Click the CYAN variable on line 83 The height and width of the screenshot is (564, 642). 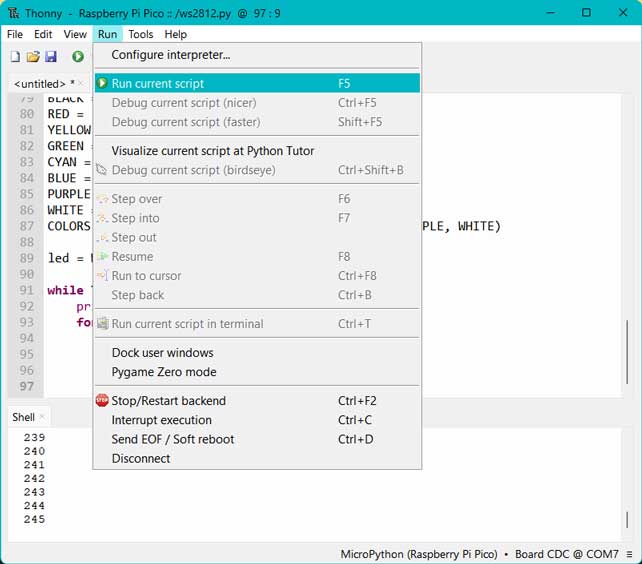coord(62,162)
